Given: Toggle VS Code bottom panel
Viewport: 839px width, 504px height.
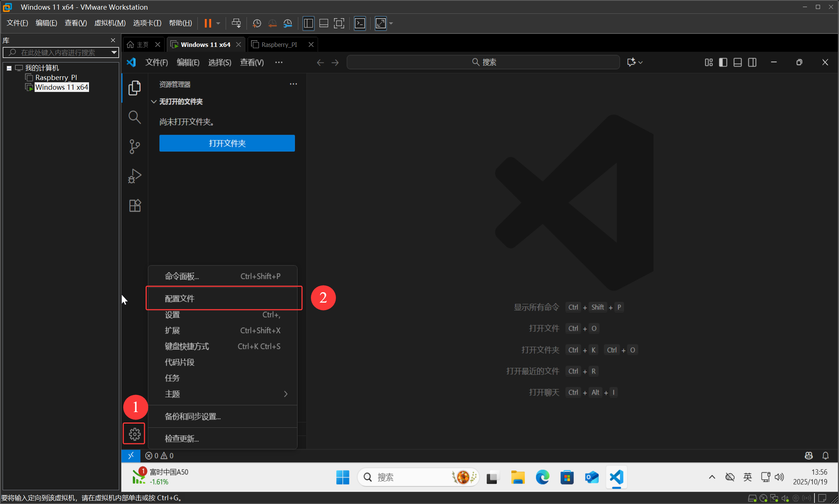Looking at the screenshot, I should click(738, 63).
